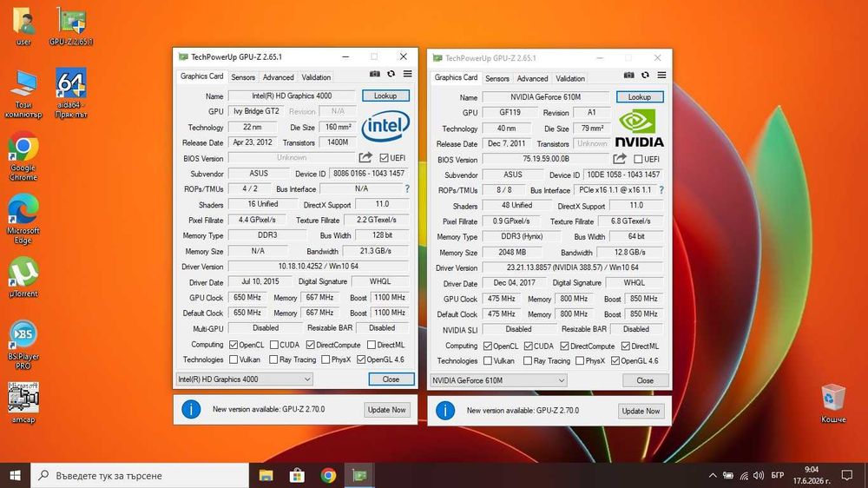Select µTorrent desktop icon
Viewport: 868px width, 488px height.
[x=23, y=278]
